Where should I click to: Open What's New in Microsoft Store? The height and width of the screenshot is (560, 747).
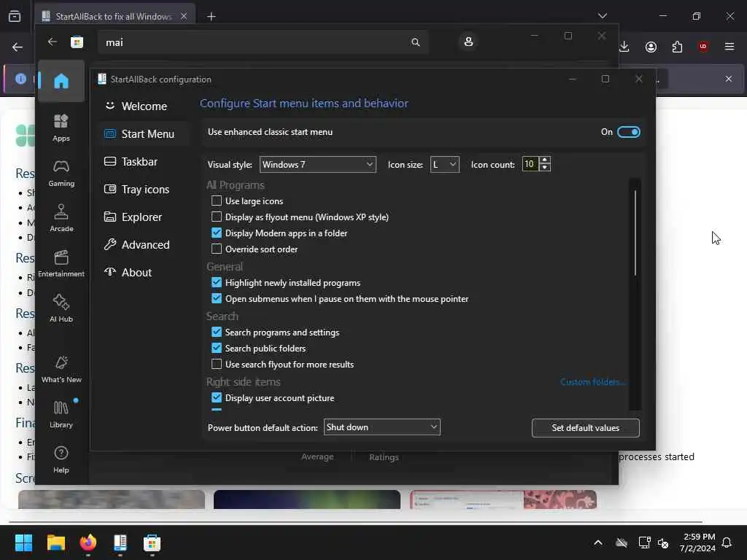click(x=61, y=369)
